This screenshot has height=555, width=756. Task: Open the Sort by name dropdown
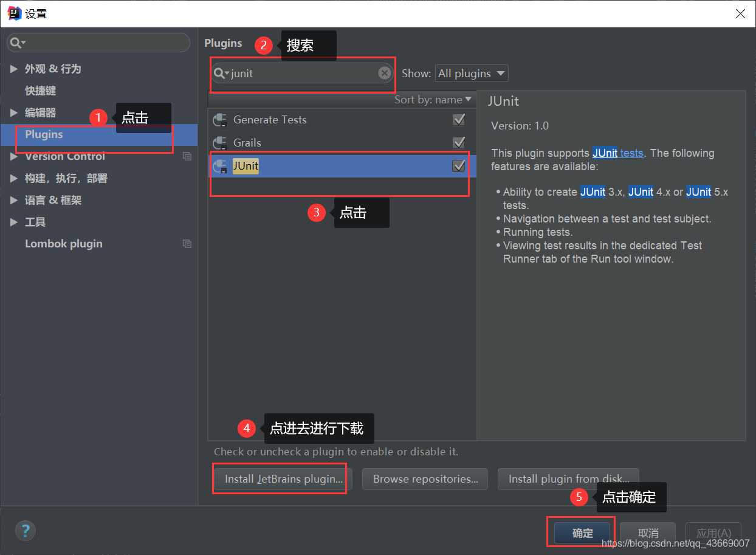(433, 100)
